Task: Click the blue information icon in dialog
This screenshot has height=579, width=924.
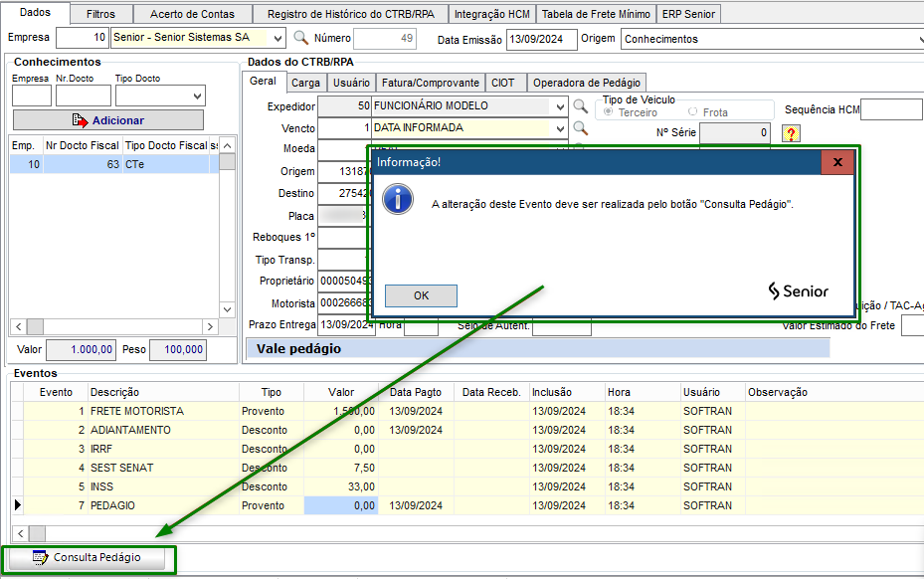Action: coord(398,199)
